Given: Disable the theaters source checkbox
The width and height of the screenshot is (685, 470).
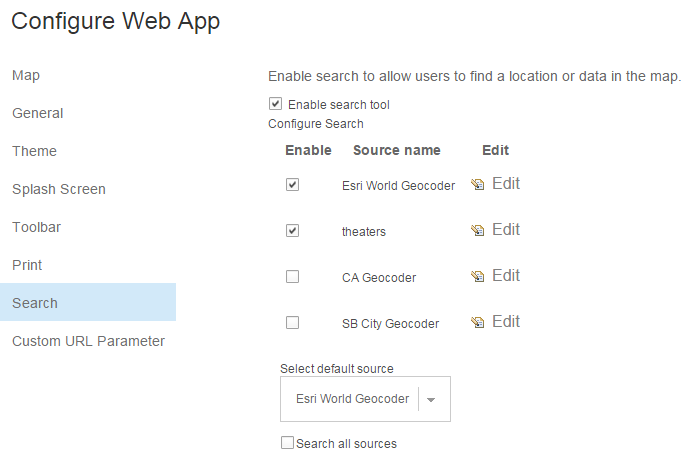Looking at the screenshot, I should (x=292, y=231).
